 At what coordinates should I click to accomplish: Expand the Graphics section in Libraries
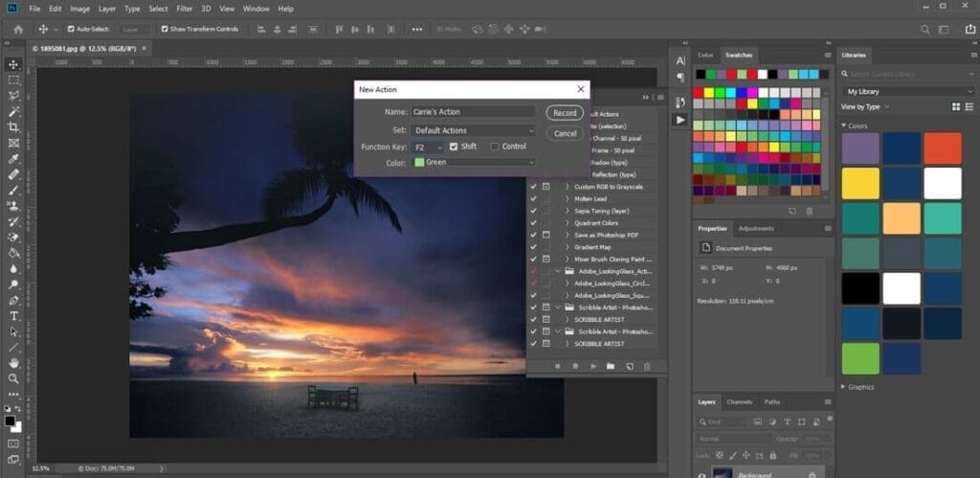coord(844,387)
